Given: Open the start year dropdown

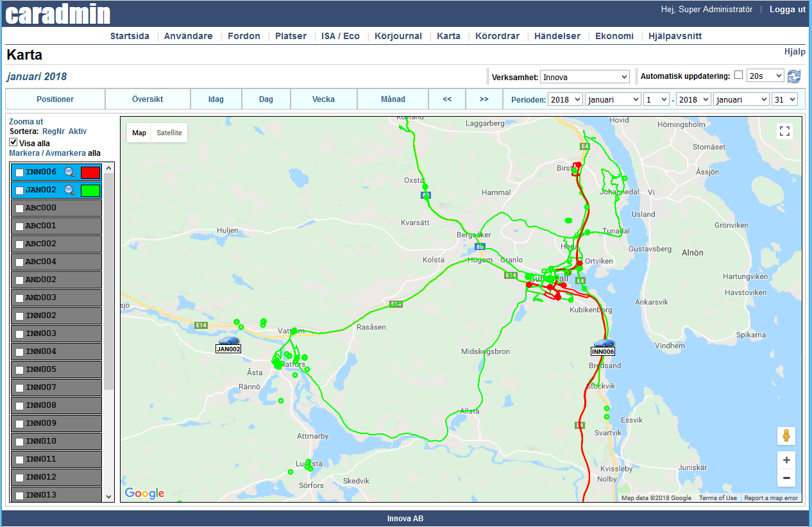Looking at the screenshot, I should click(x=565, y=99).
